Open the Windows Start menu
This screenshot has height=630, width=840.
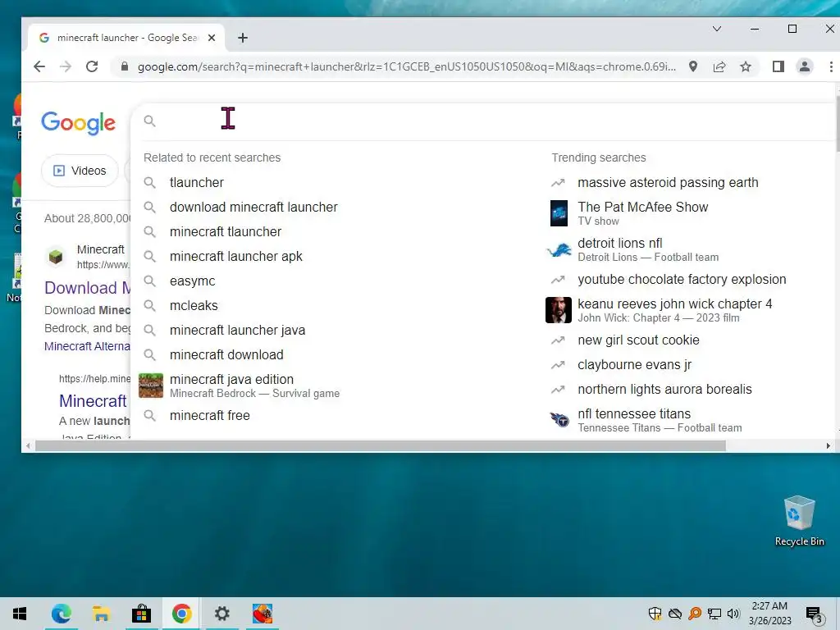tap(20, 614)
